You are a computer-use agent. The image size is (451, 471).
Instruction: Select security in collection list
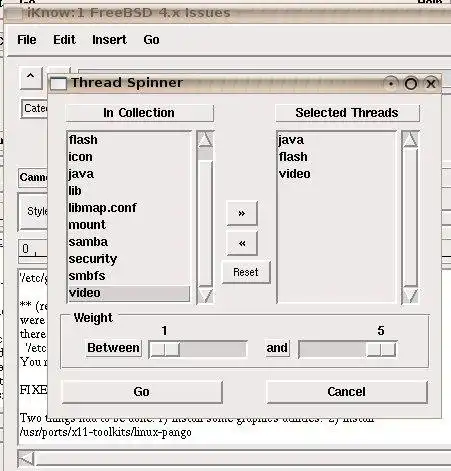pyautogui.click(x=129, y=259)
